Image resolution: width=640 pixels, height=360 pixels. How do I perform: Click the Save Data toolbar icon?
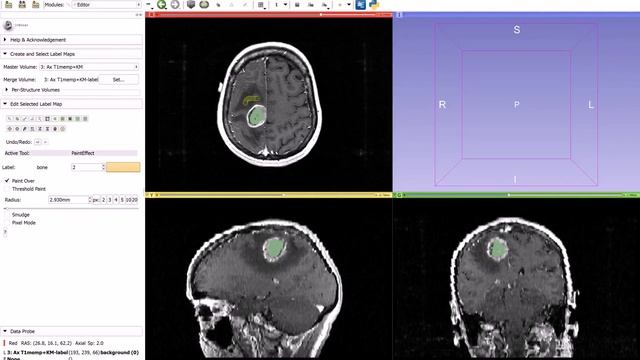tap(36, 4)
